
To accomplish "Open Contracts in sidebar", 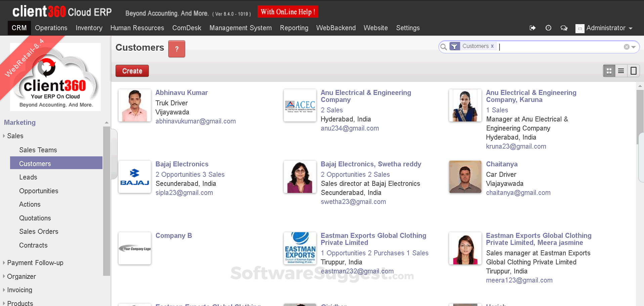I will point(33,245).
